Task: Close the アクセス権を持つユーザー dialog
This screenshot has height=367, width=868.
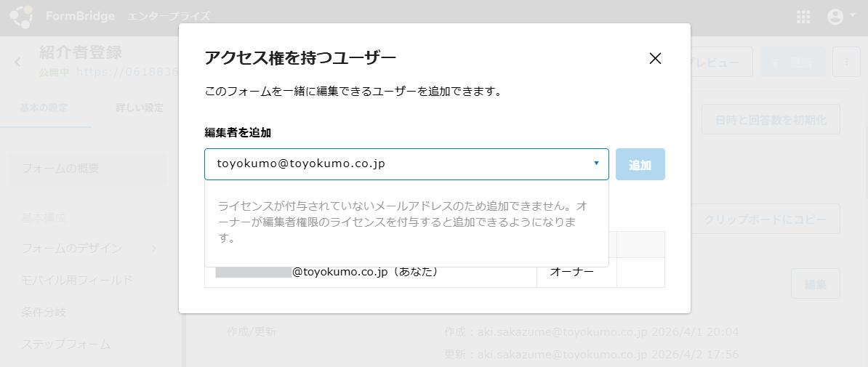Action: (655, 59)
